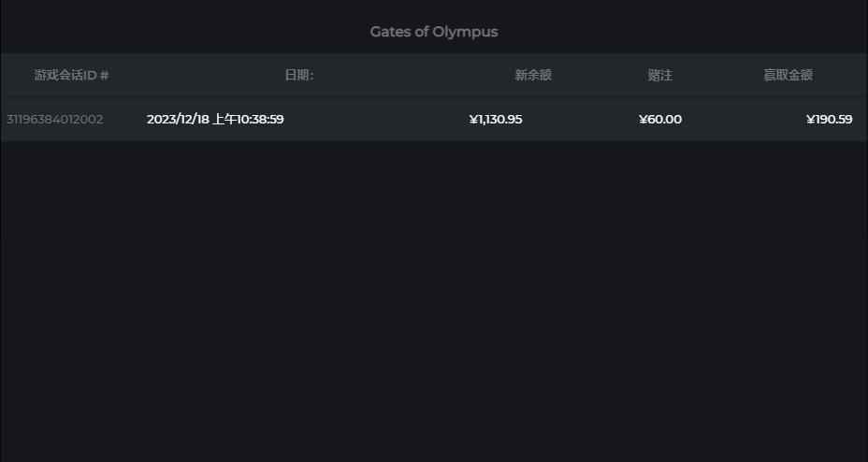Click the empty area below the table
Image resolution: width=868 pixels, height=462 pixels.
434,299
